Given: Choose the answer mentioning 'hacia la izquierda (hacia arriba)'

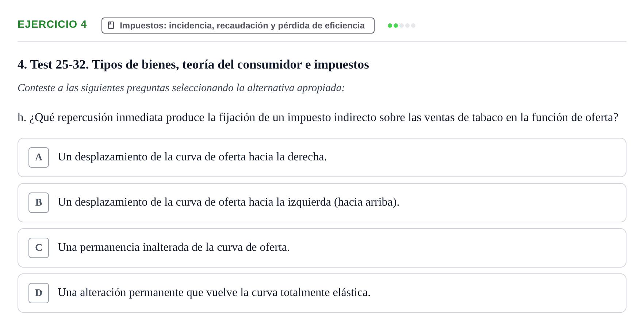Looking at the screenshot, I should [322, 203].
